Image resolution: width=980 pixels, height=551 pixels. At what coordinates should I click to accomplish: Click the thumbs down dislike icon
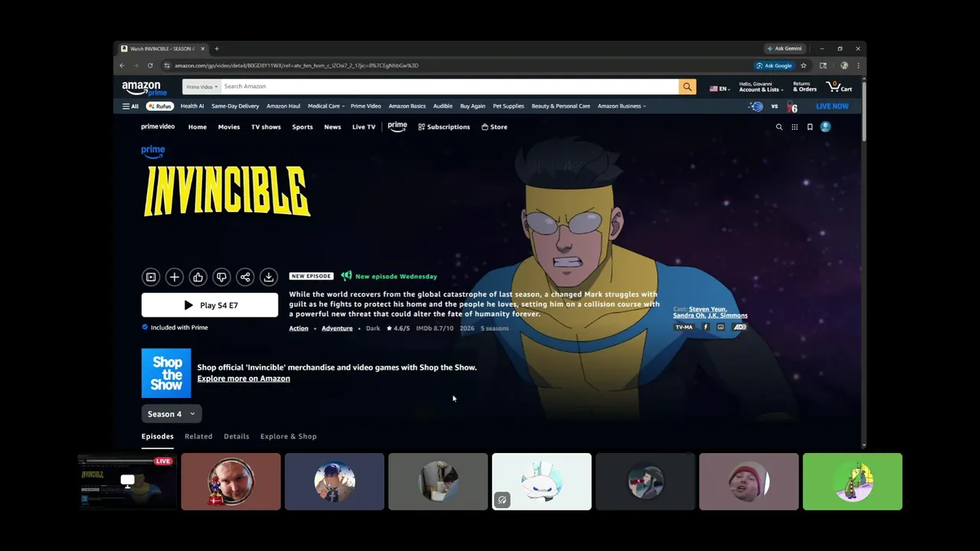point(221,277)
